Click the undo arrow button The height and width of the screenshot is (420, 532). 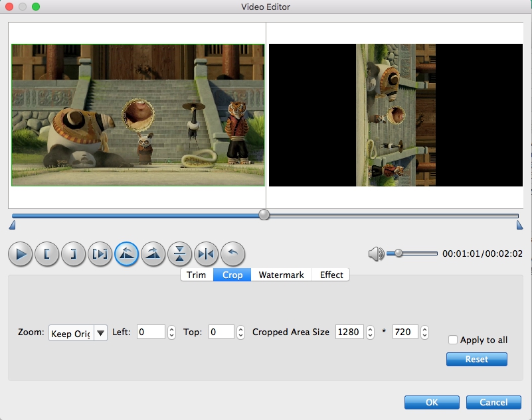pos(232,254)
